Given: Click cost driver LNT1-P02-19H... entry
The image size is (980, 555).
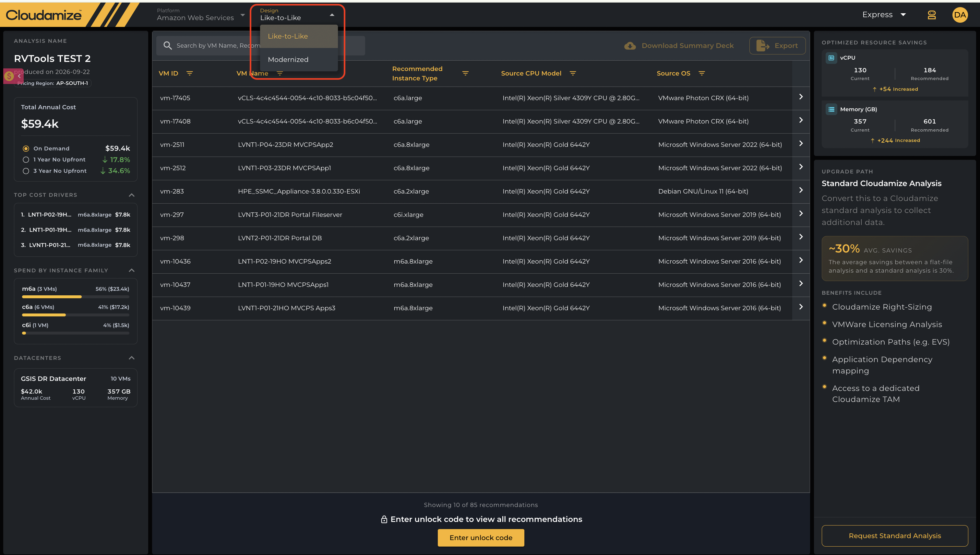Looking at the screenshot, I should click(x=76, y=215).
